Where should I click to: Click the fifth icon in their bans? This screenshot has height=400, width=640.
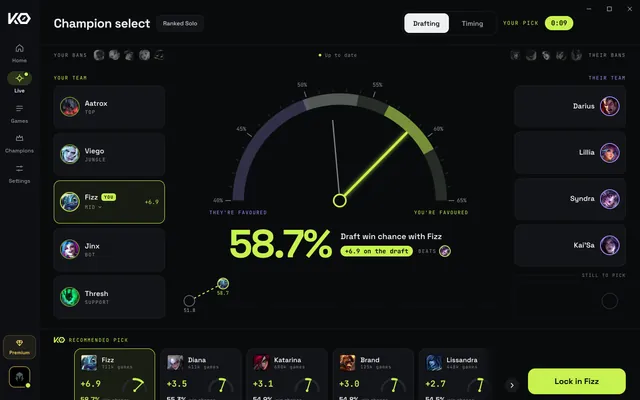pyautogui.click(x=576, y=55)
